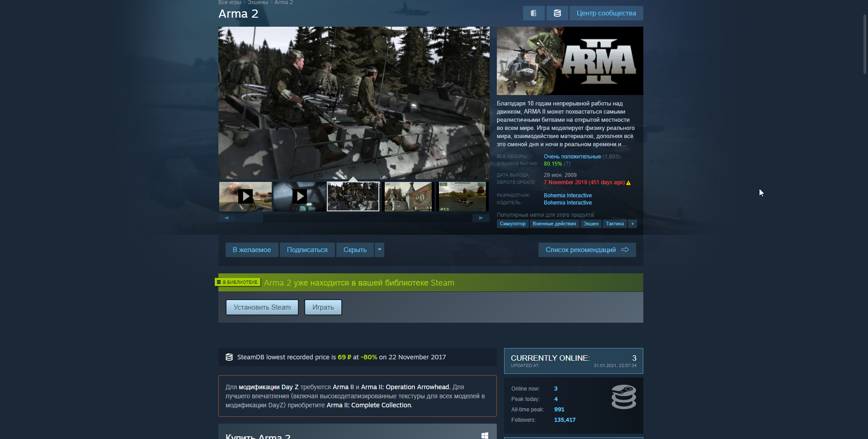
Task: Open the publisher Bohemia Interactive link
Action: pyautogui.click(x=568, y=203)
